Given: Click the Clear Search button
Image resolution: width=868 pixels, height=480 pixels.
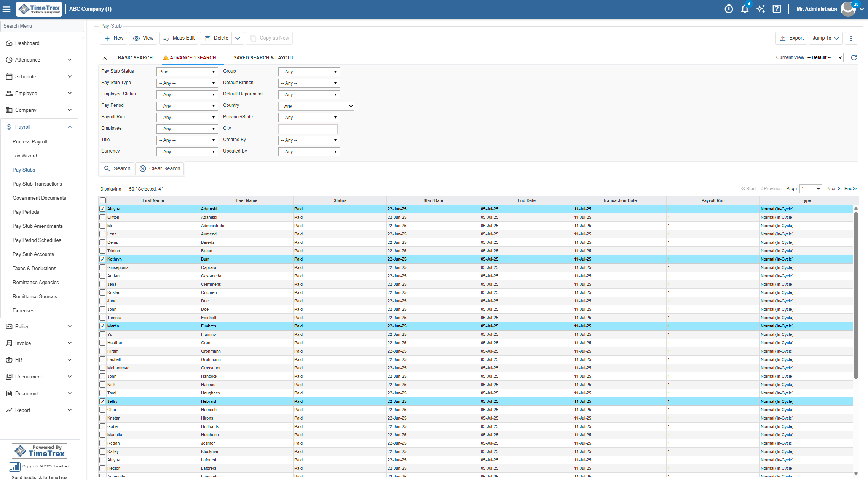Looking at the screenshot, I should [160, 168].
